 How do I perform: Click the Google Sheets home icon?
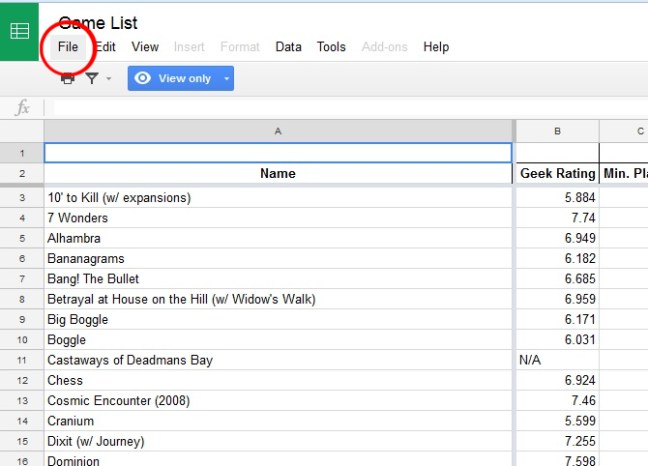coord(20,30)
